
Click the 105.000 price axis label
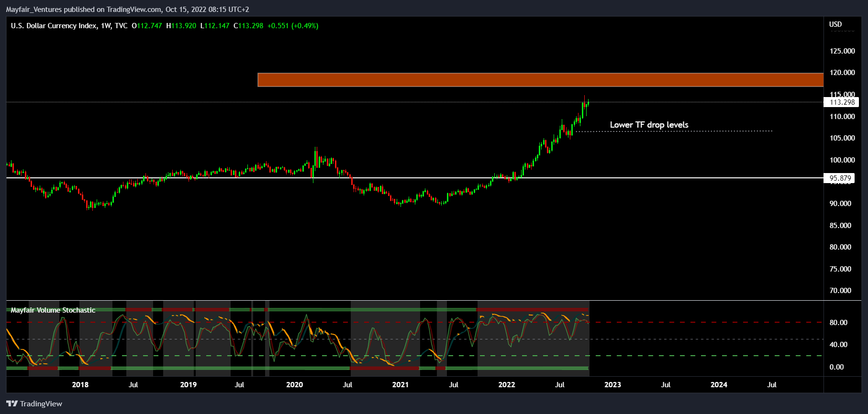842,138
